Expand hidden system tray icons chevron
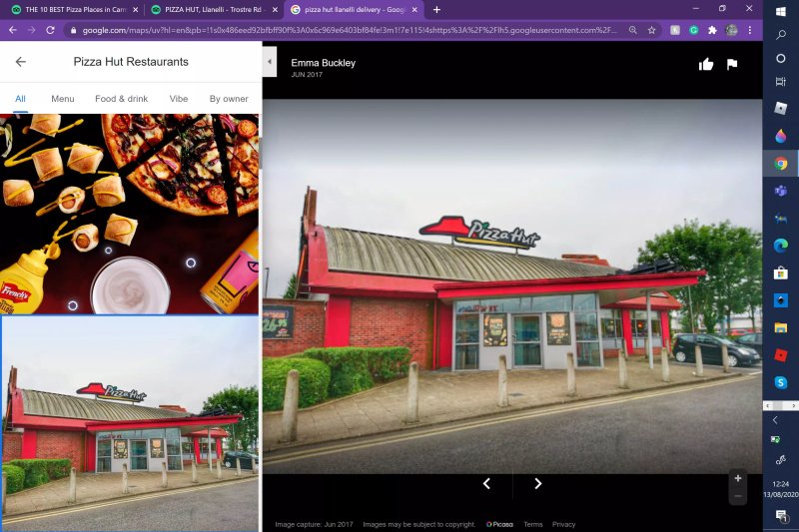799x532 pixels. 775,420
